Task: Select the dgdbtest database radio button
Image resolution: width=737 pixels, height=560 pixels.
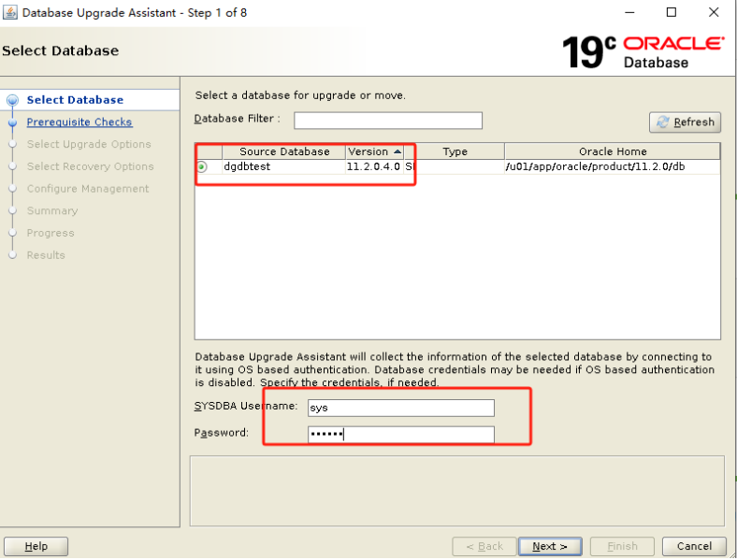Action: [x=202, y=166]
